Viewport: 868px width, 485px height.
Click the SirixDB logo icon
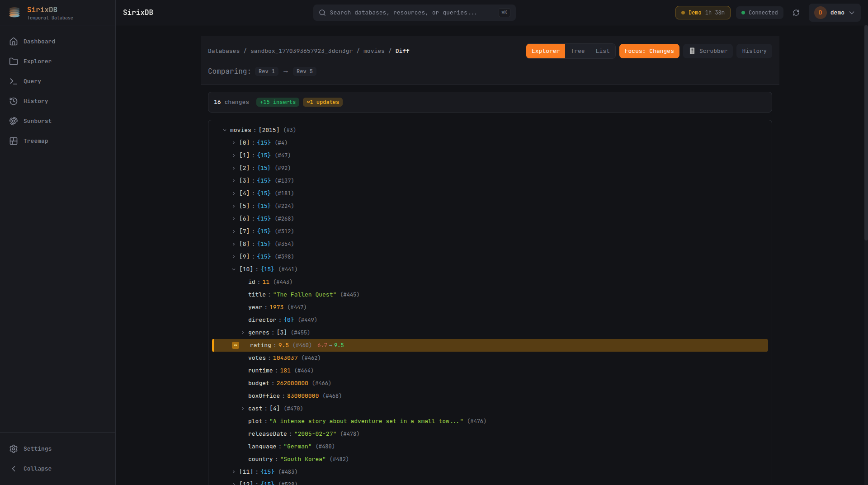(14, 12)
